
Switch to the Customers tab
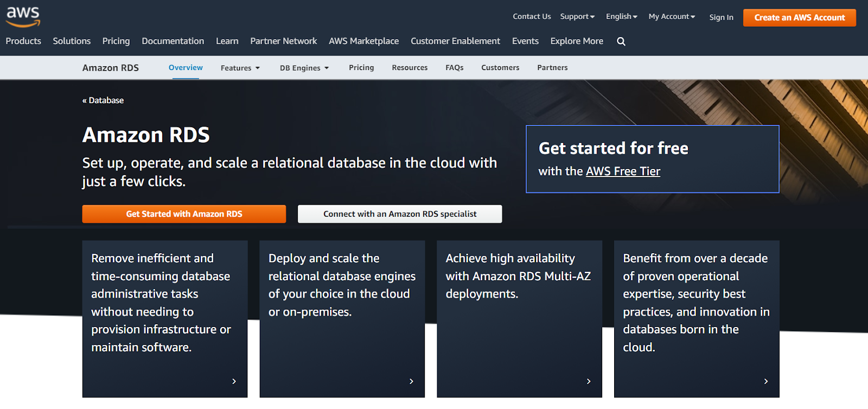(500, 68)
